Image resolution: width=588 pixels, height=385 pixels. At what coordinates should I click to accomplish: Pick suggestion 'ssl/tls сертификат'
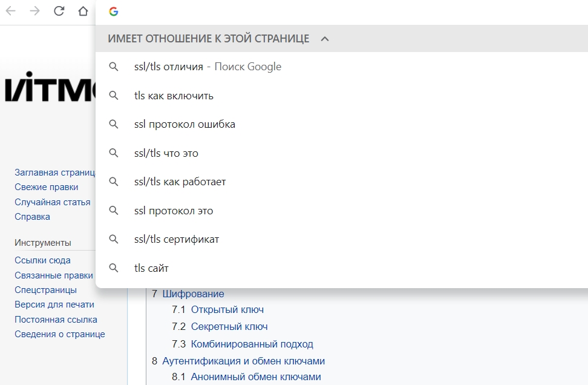177,239
